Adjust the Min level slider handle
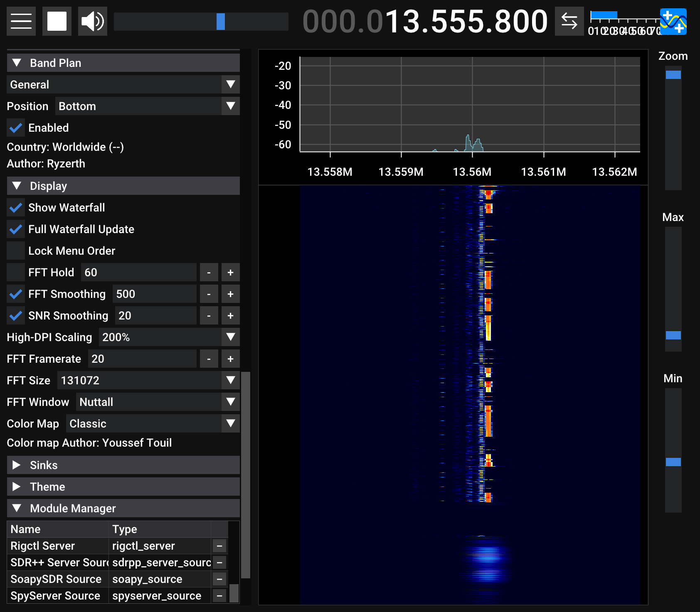The image size is (700, 612). pos(673,462)
